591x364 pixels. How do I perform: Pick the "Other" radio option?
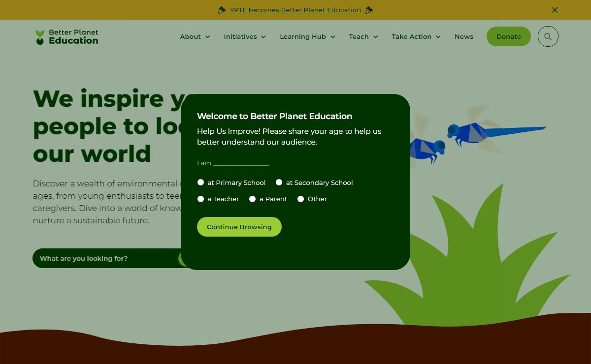pos(300,199)
